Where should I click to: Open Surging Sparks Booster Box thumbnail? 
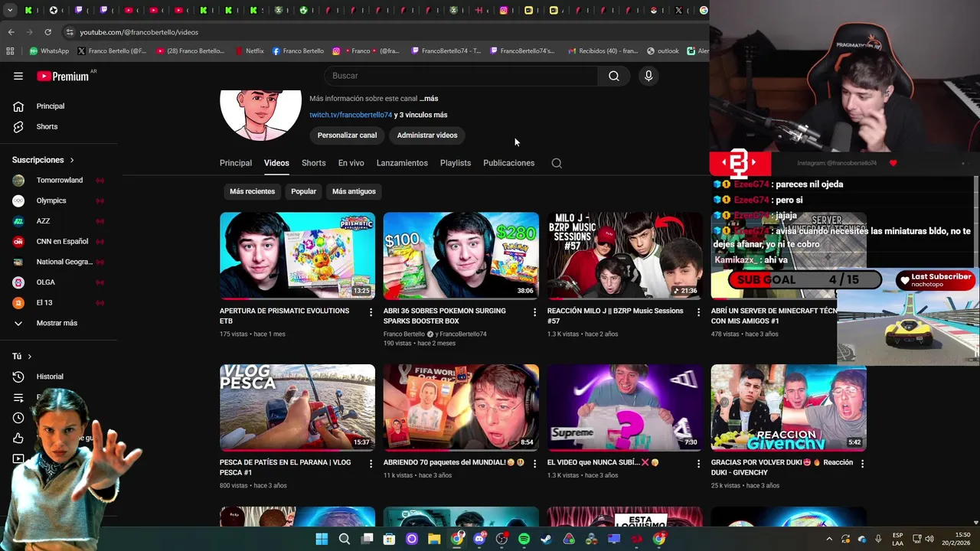461,256
